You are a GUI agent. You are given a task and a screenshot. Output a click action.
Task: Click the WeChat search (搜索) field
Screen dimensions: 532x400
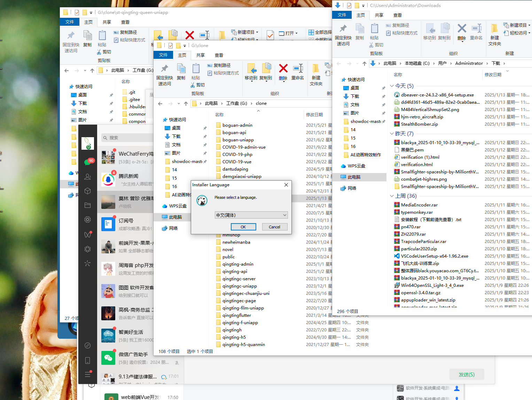127,138
